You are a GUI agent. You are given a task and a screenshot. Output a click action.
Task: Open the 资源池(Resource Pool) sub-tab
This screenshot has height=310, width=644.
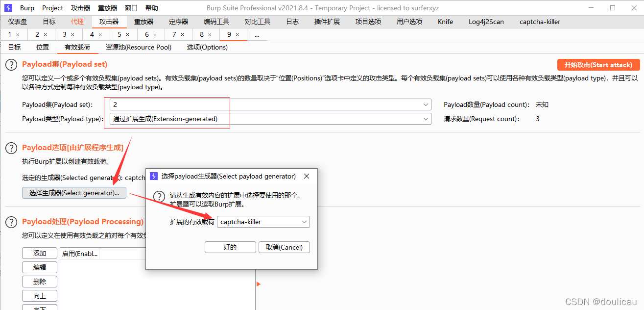pyautogui.click(x=139, y=47)
